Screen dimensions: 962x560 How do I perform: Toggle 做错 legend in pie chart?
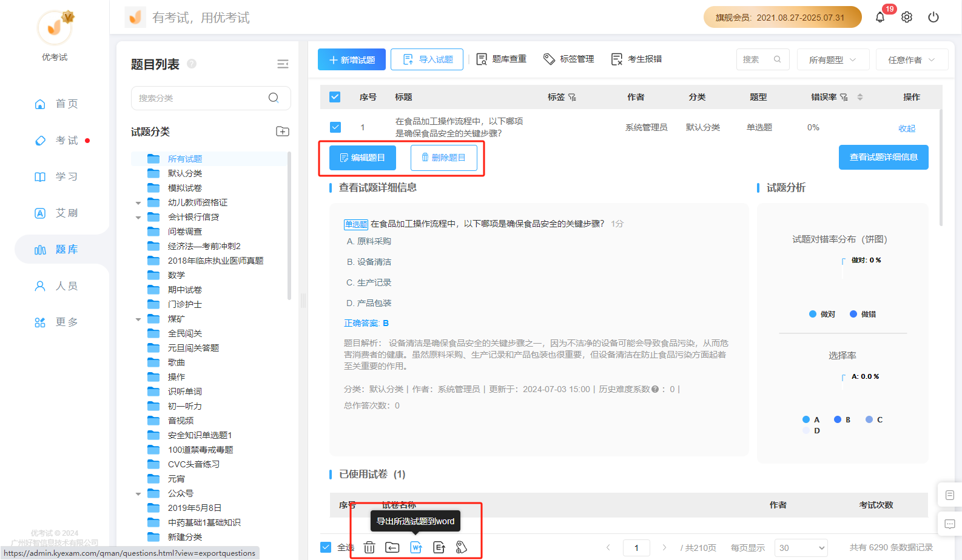tap(863, 314)
